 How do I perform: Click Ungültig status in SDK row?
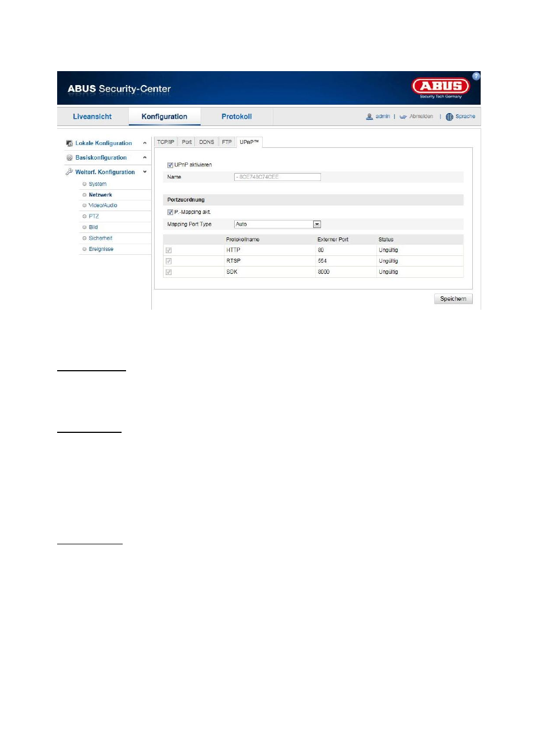pyautogui.click(x=388, y=272)
